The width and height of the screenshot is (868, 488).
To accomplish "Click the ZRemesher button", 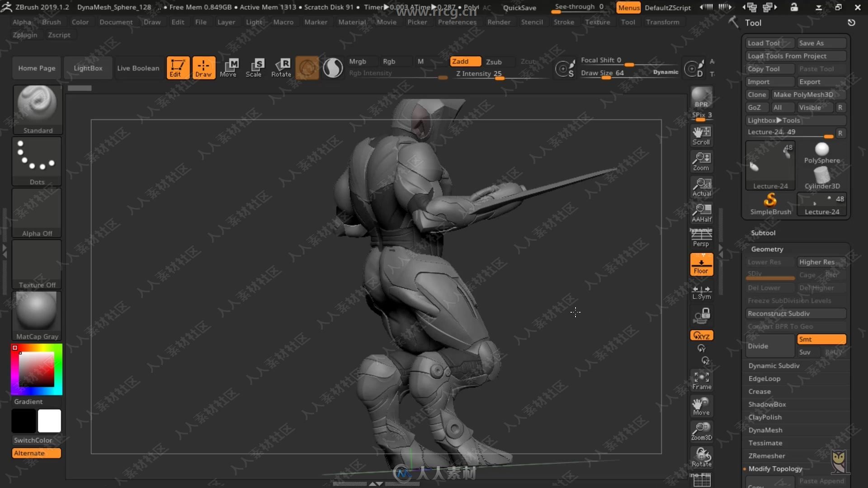I will [x=767, y=455].
